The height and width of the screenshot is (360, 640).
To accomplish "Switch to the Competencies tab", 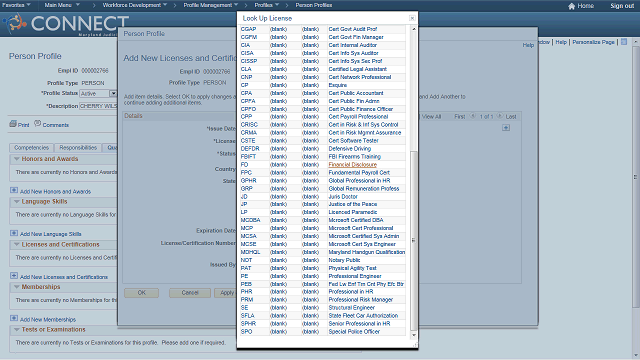I will [31, 148].
